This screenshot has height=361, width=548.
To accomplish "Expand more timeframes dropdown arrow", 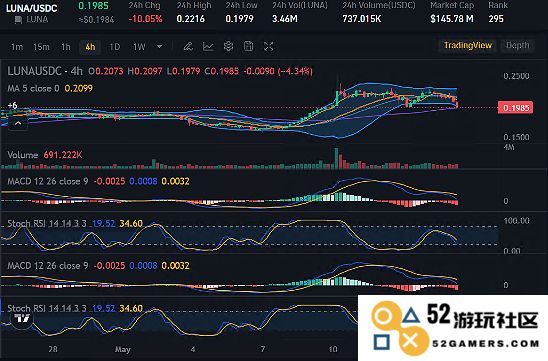I will [159, 46].
